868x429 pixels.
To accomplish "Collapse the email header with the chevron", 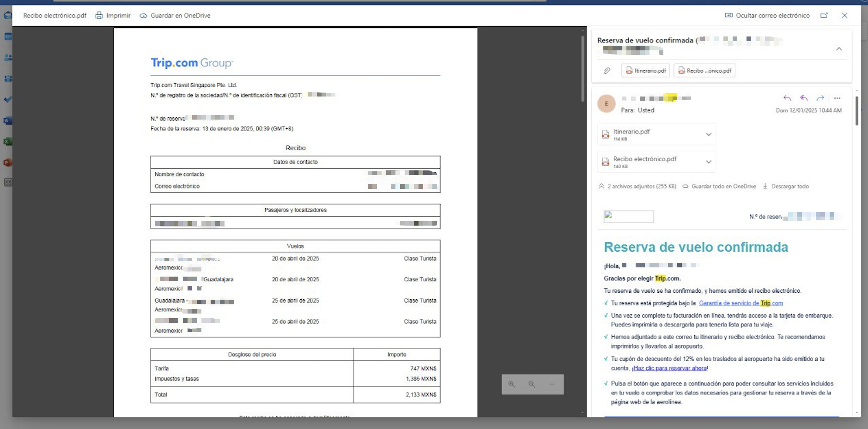I will 839,49.
